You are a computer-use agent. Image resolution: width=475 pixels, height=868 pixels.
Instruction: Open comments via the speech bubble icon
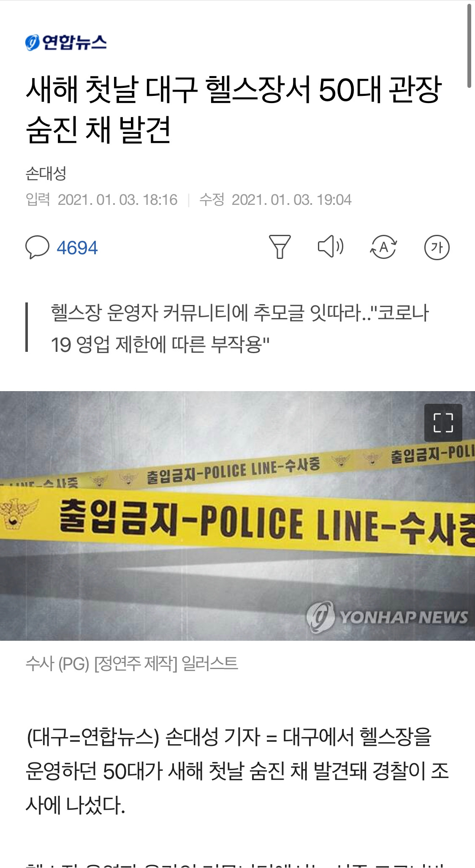(37, 247)
